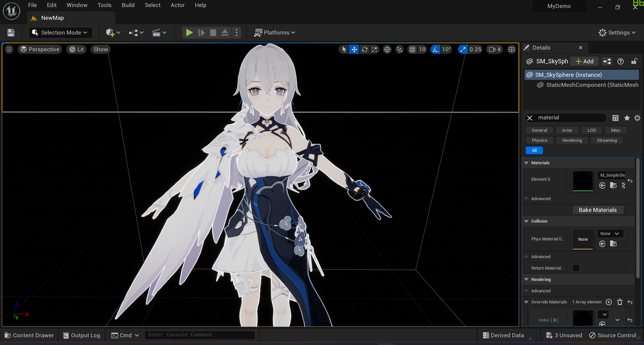Viewport: 644px width, 345px height.
Task: Open the File menu
Action: tap(33, 5)
